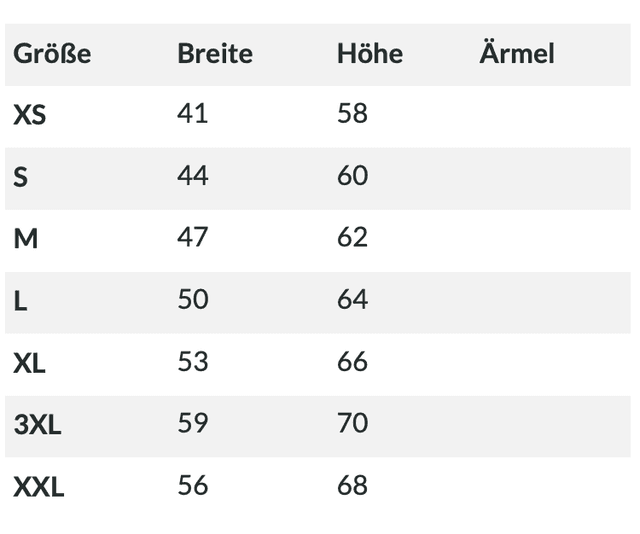Screen dimensions: 640x534
Task: Select the XXL size label
Action: [39, 487]
